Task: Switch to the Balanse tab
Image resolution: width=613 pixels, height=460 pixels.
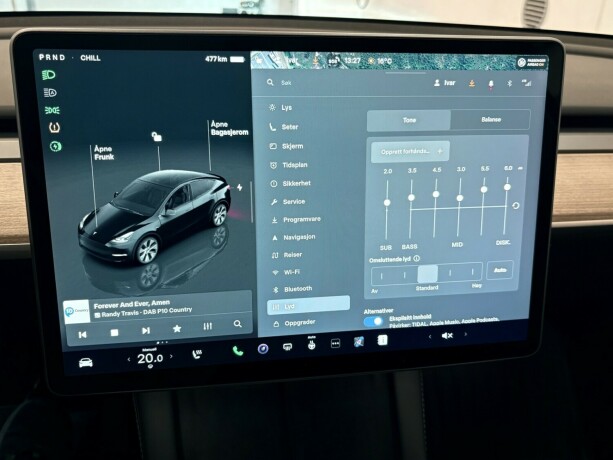Action: (x=491, y=120)
